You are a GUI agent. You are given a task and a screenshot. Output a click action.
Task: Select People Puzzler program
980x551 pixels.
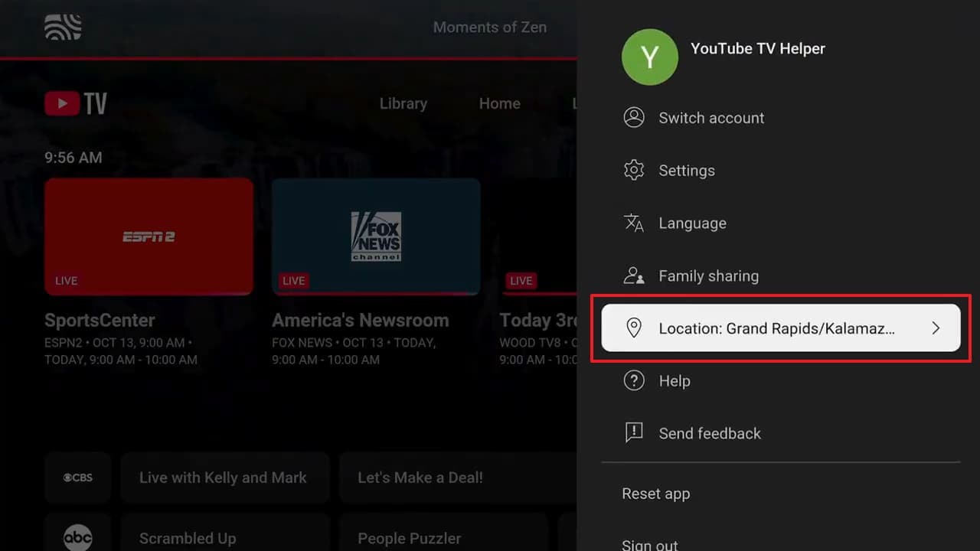pos(444,534)
